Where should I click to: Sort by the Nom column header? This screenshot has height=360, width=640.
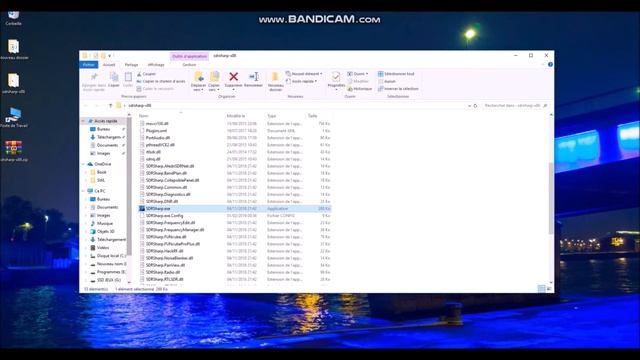(x=143, y=116)
